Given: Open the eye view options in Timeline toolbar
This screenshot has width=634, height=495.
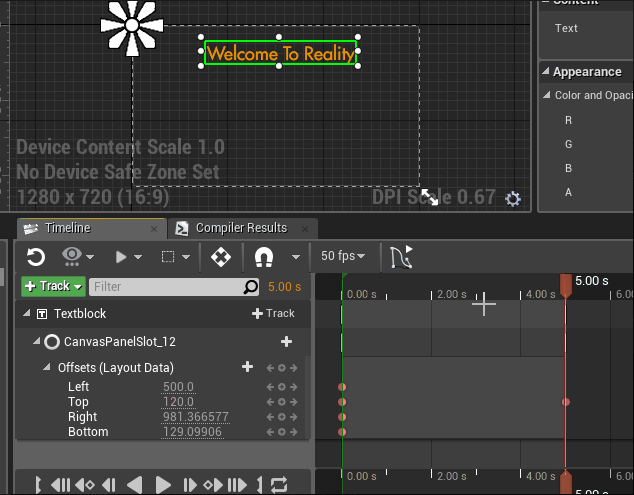Looking at the screenshot, I should (x=76, y=257).
